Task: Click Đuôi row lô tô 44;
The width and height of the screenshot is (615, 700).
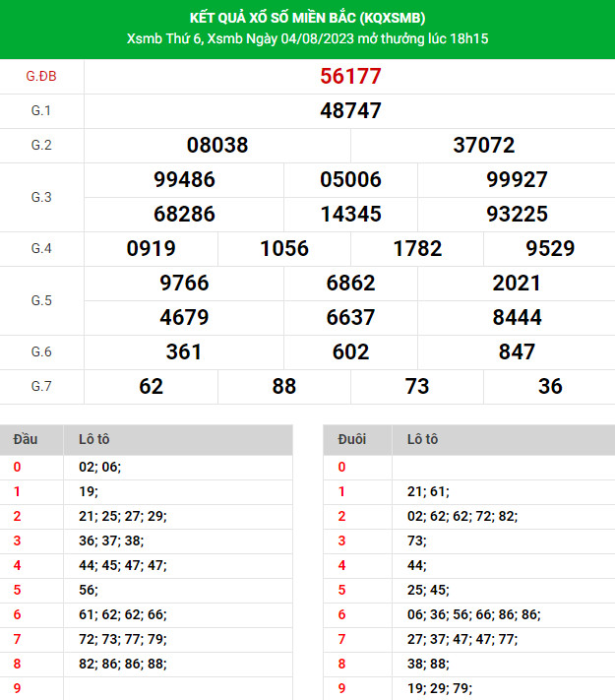Action: (417, 565)
